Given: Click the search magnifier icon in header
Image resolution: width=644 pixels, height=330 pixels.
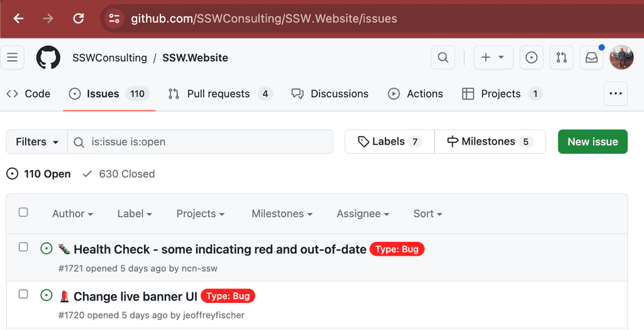Looking at the screenshot, I should pos(443,58).
